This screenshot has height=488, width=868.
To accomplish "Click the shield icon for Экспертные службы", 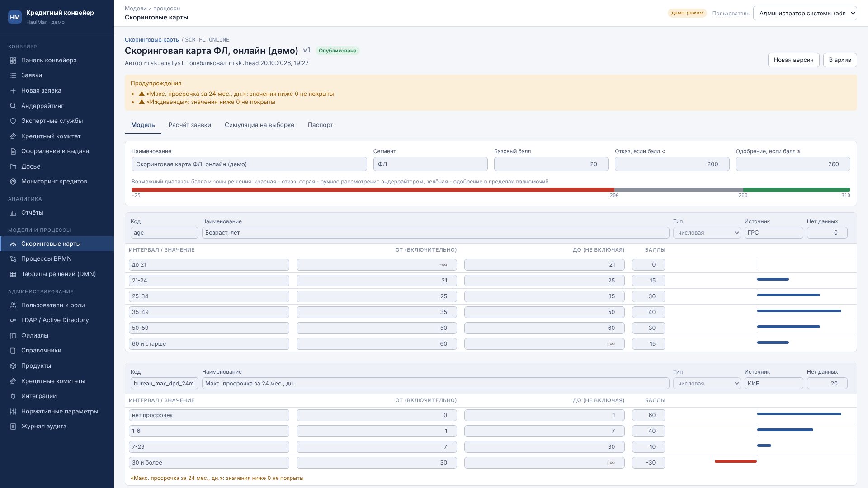I will [x=13, y=121].
